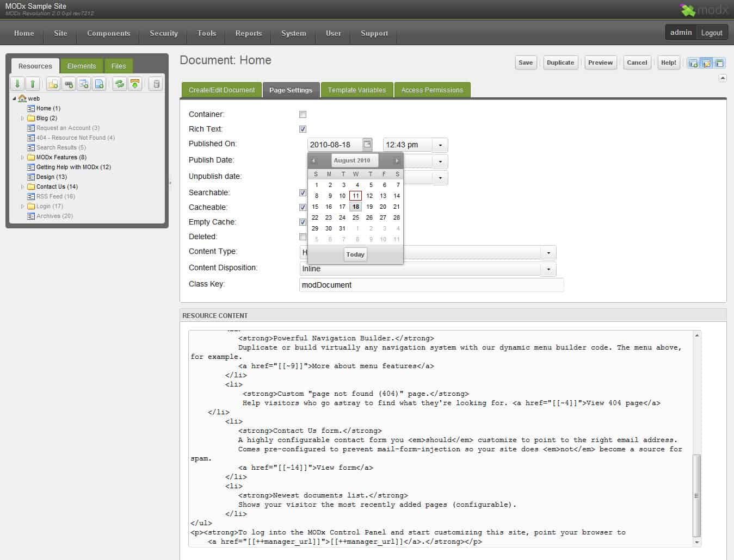Enable the Container checkbox
Viewport: 734px width, 560px height.
click(303, 114)
